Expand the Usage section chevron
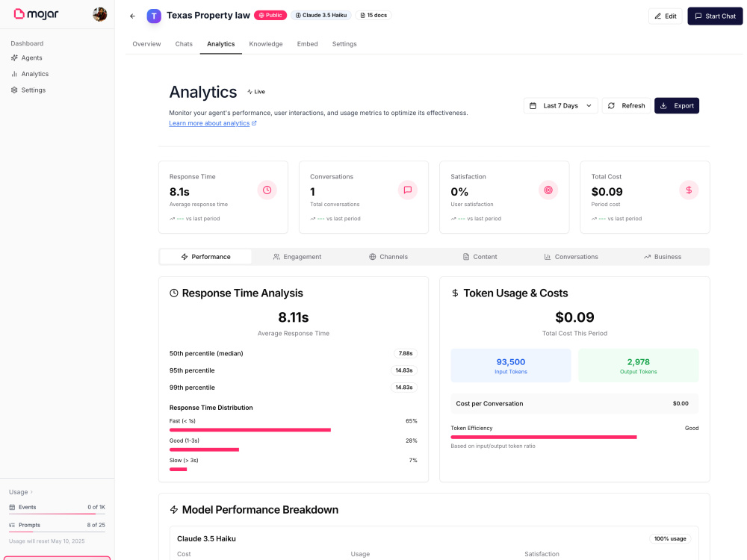Image resolution: width=747 pixels, height=560 pixels. tap(31, 492)
